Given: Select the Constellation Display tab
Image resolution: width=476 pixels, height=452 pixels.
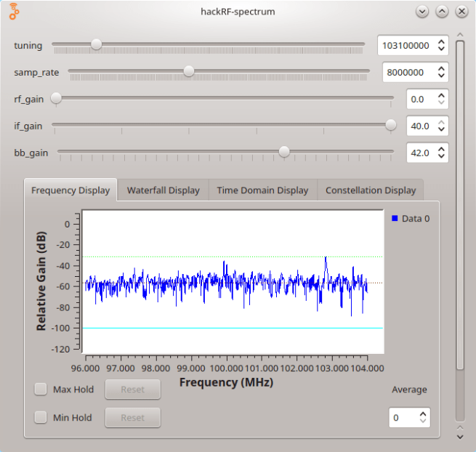Looking at the screenshot, I should pyautogui.click(x=371, y=190).
